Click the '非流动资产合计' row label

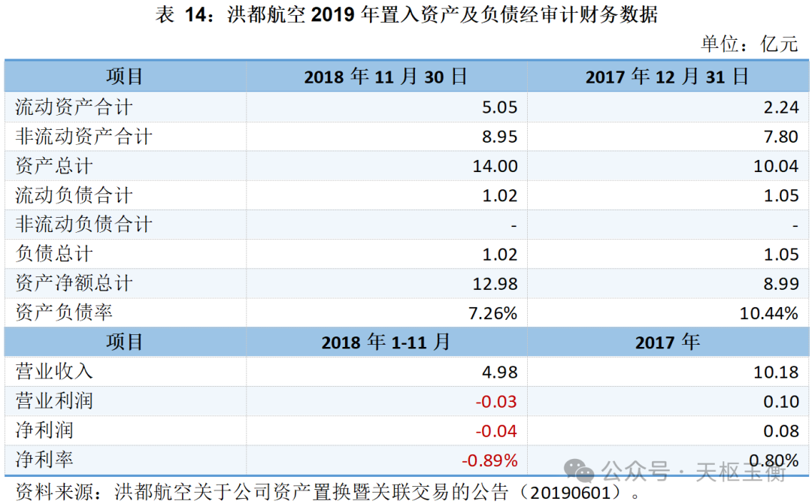(x=83, y=137)
